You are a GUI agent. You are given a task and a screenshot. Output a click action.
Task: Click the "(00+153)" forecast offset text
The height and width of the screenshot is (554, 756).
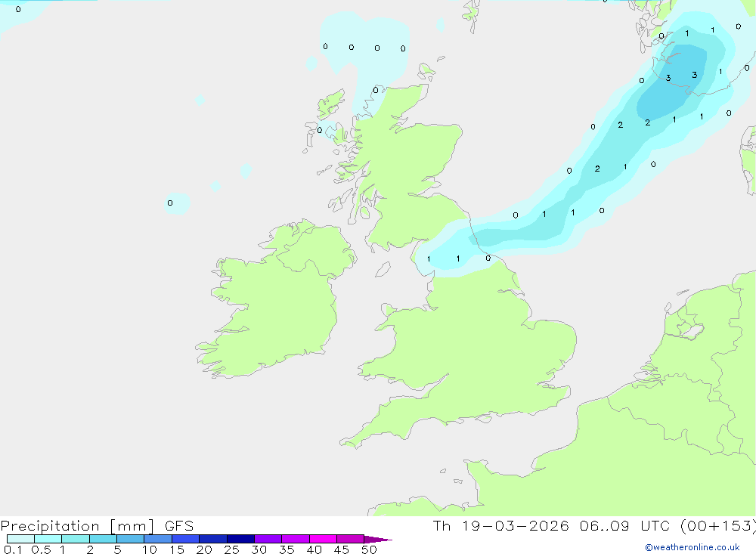[718, 526]
